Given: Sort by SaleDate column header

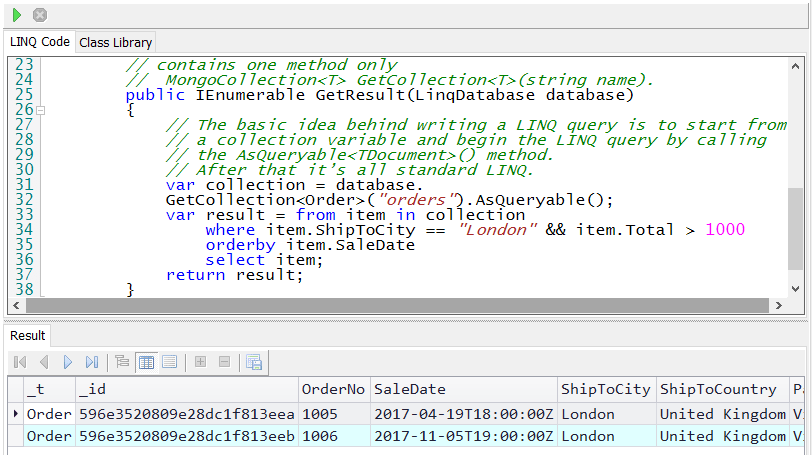Looking at the screenshot, I should pyautogui.click(x=463, y=389).
